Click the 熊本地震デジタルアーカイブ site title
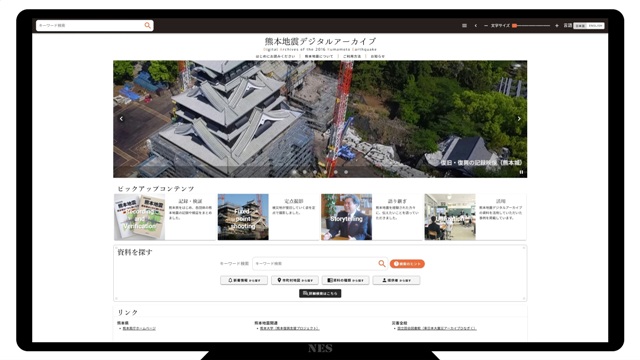This screenshot has height=360, width=640. point(320,41)
